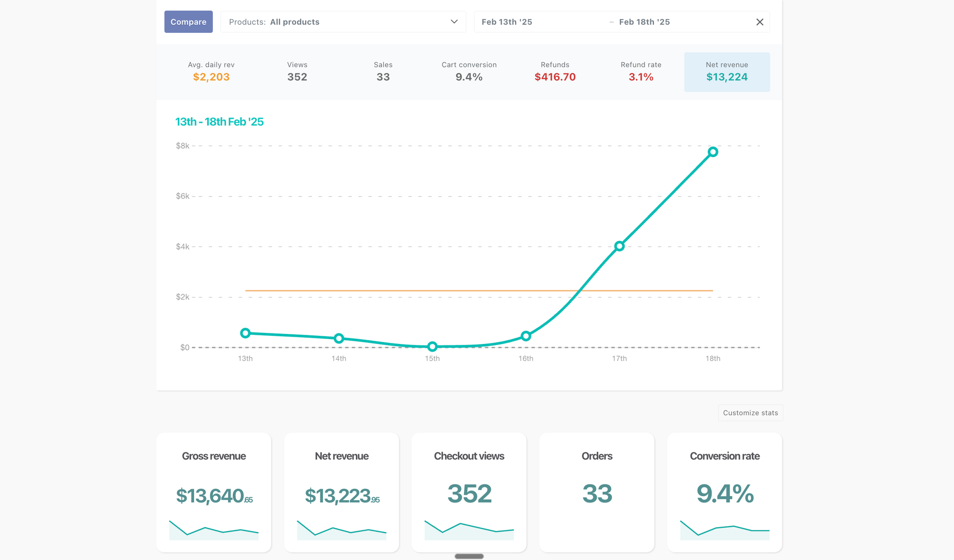
Task: Click the Feb 13th '25 start date field
Action: (507, 22)
